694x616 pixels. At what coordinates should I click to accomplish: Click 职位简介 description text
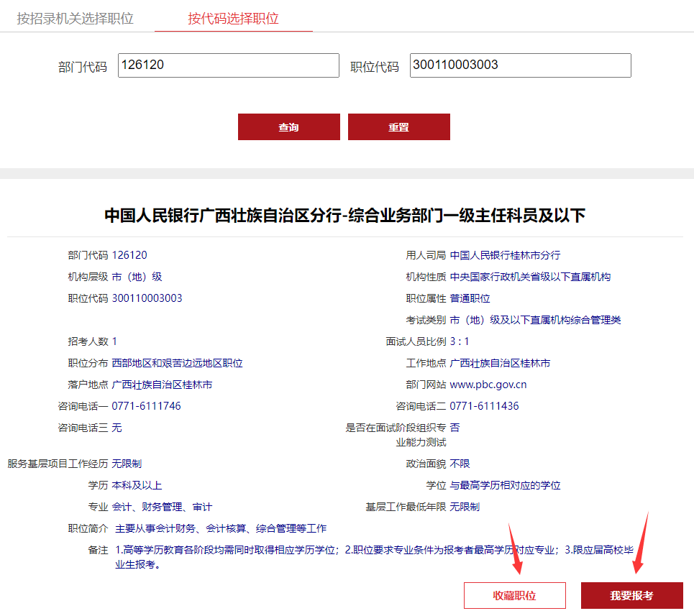pyautogui.click(x=221, y=528)
